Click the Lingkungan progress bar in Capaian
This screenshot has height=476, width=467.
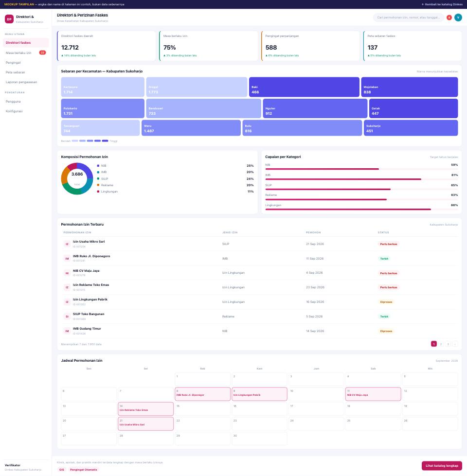point(361,210)
